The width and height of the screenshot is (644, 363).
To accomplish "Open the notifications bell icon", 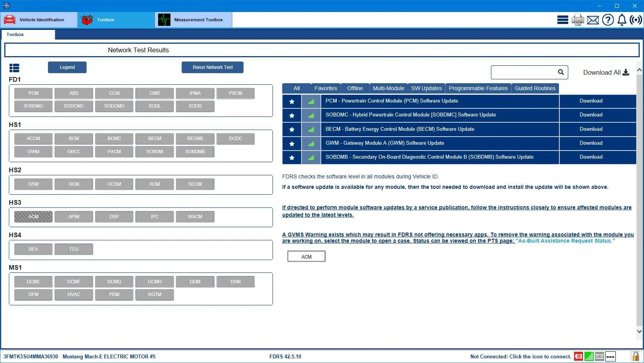I will click(x=622, y=20).
